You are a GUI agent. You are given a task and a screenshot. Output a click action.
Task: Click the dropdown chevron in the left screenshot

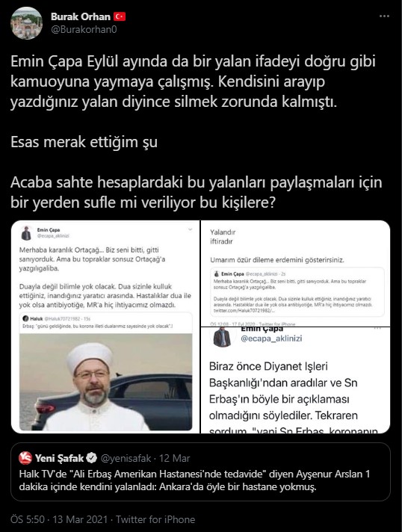pyautogui.click(x=190, y=229)
